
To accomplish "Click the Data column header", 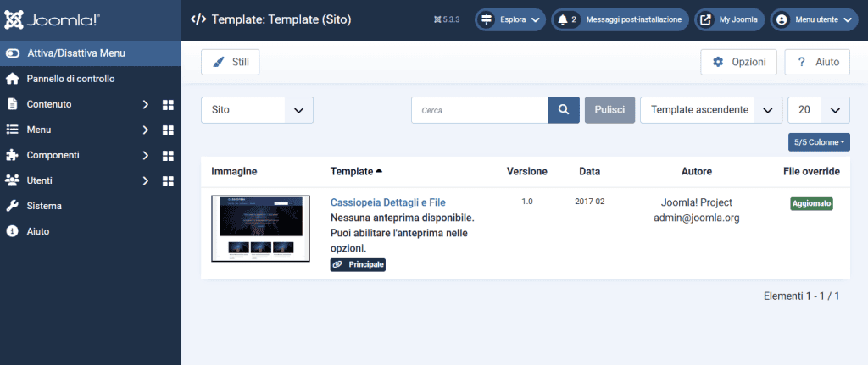I will pos(590,171).
